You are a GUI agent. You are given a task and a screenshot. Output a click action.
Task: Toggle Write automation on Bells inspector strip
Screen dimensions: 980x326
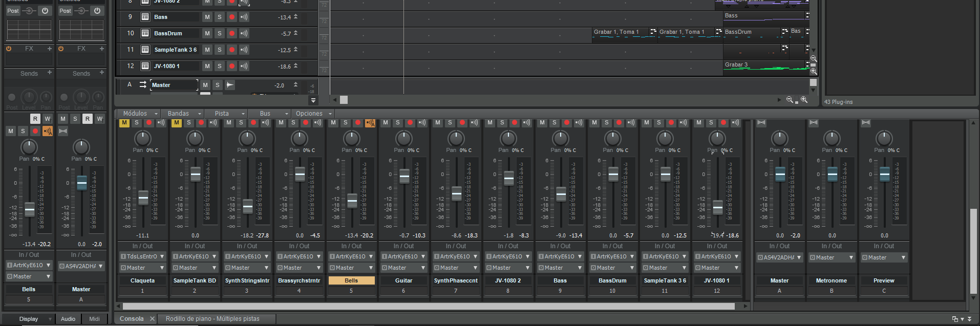tap(48, 119)
